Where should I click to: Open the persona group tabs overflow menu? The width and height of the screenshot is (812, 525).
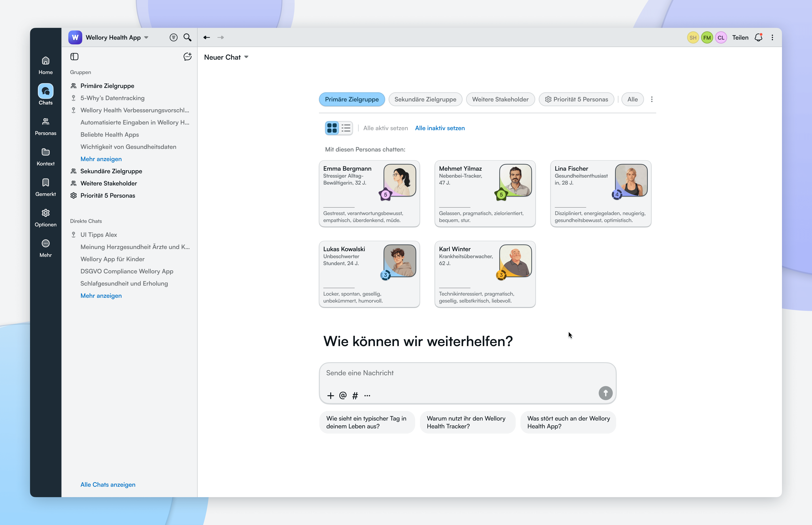(651, 99)
